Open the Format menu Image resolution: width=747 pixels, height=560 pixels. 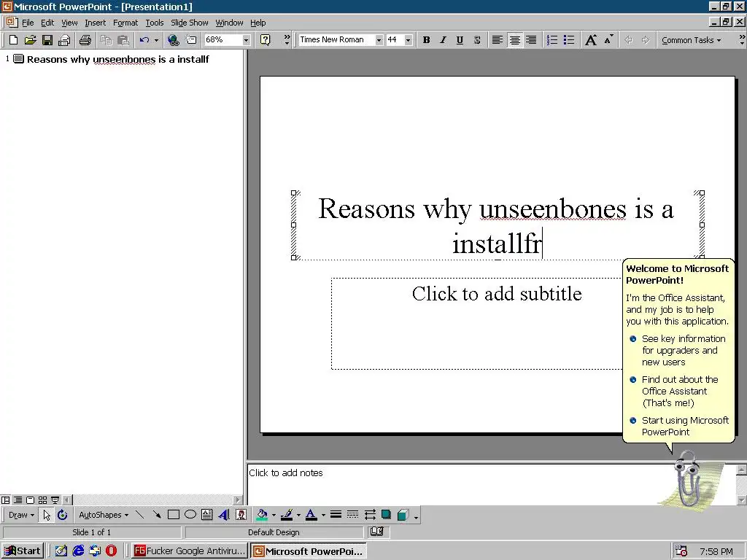pos(125,23)
